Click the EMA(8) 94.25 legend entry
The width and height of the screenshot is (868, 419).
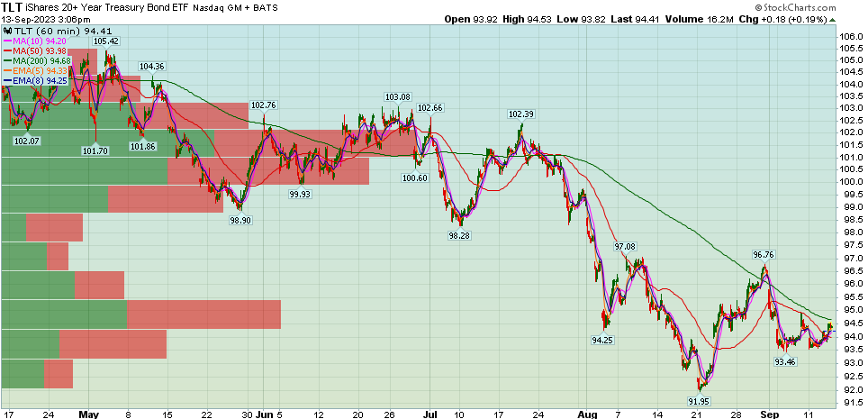(34, 80)
